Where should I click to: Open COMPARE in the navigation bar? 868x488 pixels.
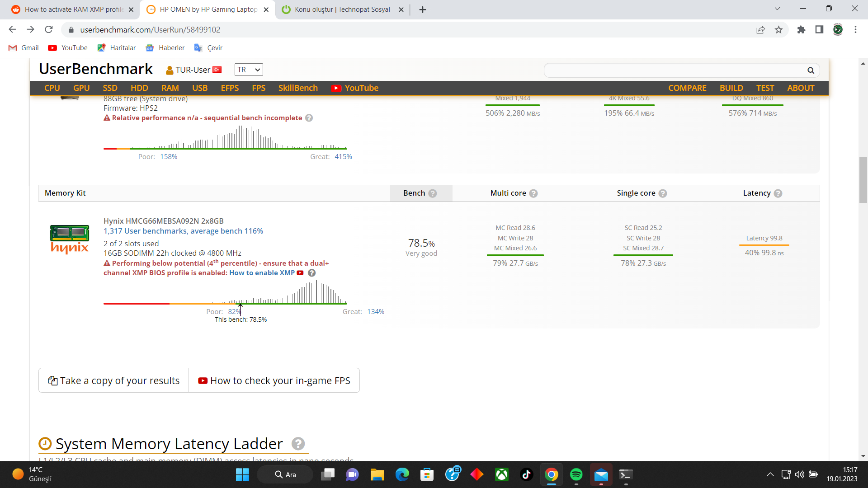687,88
